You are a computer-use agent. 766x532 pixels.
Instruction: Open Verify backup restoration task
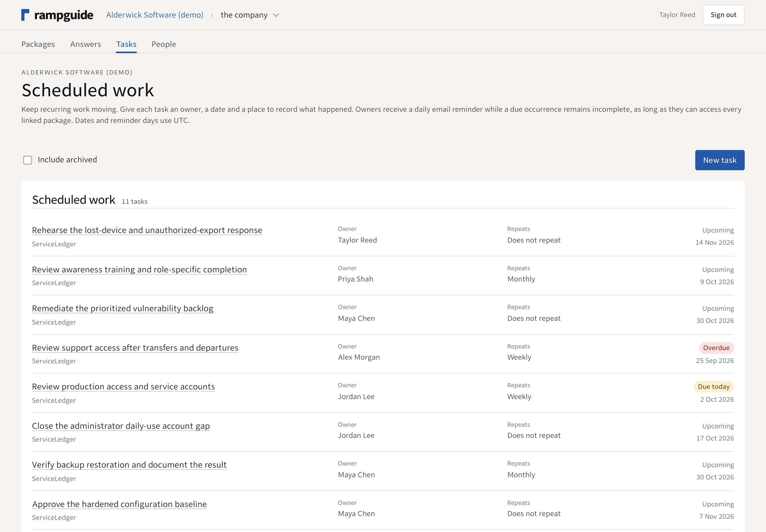pyautogui.click(x=129, y=465)
